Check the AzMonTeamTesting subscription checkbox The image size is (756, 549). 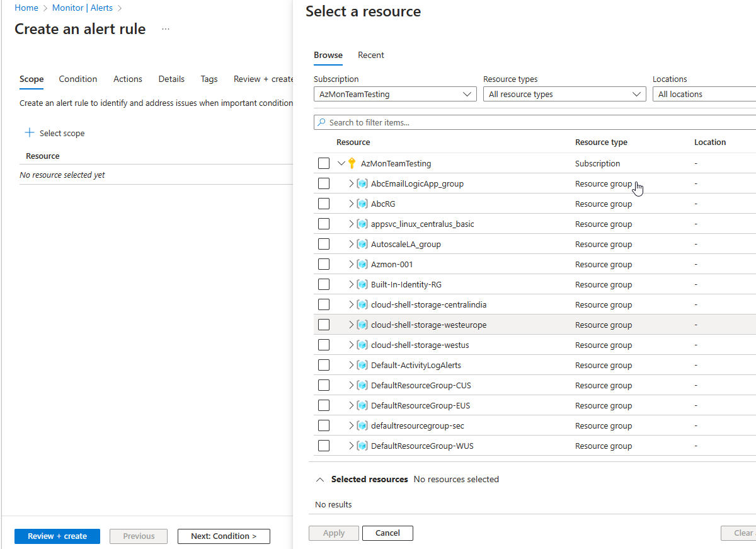(x=324, y=163)
